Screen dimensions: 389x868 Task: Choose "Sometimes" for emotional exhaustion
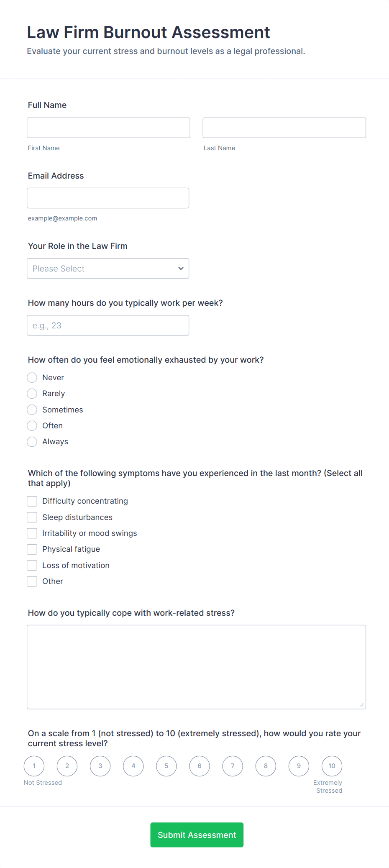pos(32,410)
